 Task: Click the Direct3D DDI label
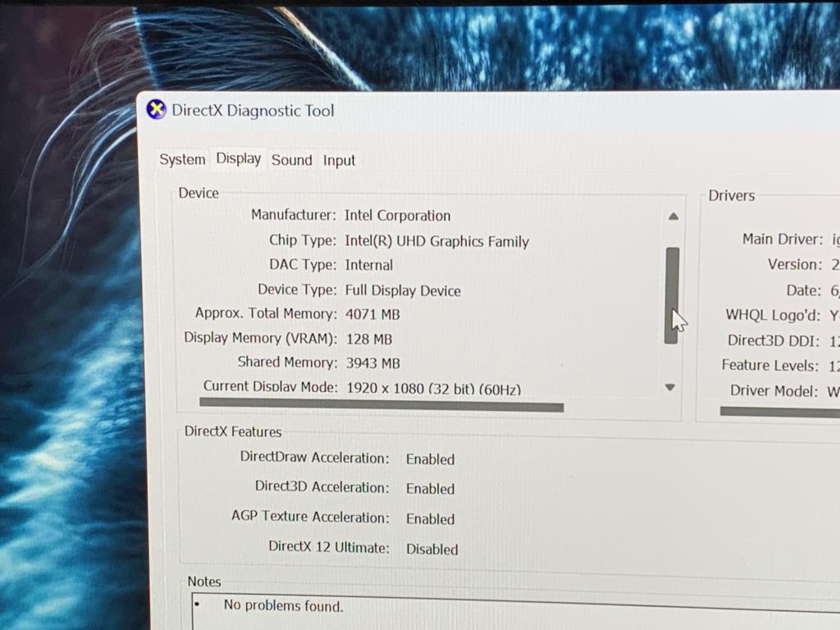(x=774, y=340)
